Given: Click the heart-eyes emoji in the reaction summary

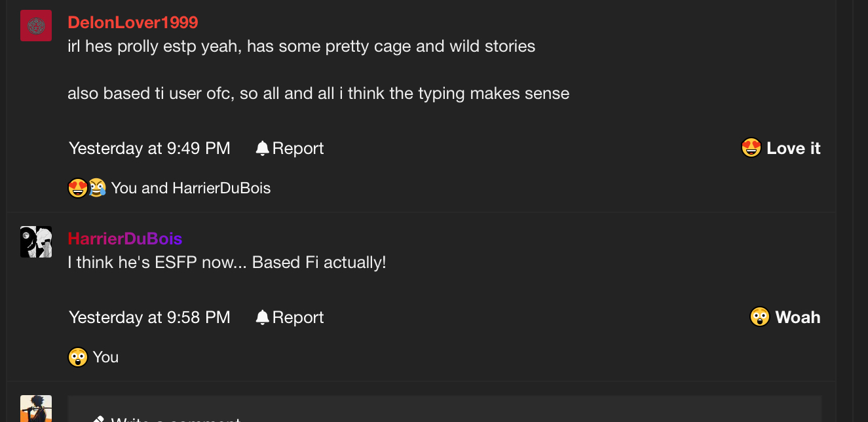Looking at the screenshot, I should (77, 188).
